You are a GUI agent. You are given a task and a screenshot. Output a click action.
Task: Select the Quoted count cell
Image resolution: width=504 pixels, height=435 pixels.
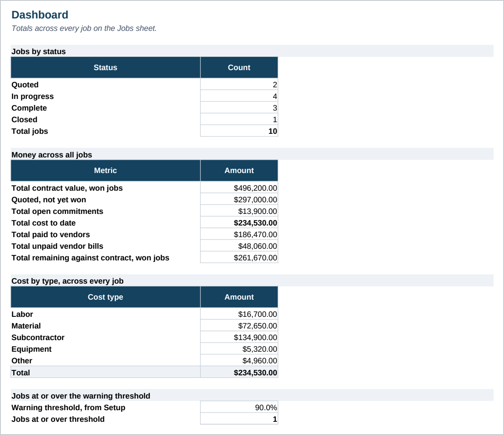(239, 85)
